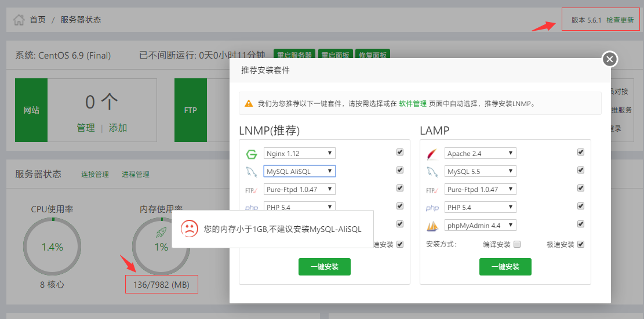644x319 pixels.
Task: Open the LAMP Pure-Ftpd 1.0.47 dropdown
Action: 480,190
